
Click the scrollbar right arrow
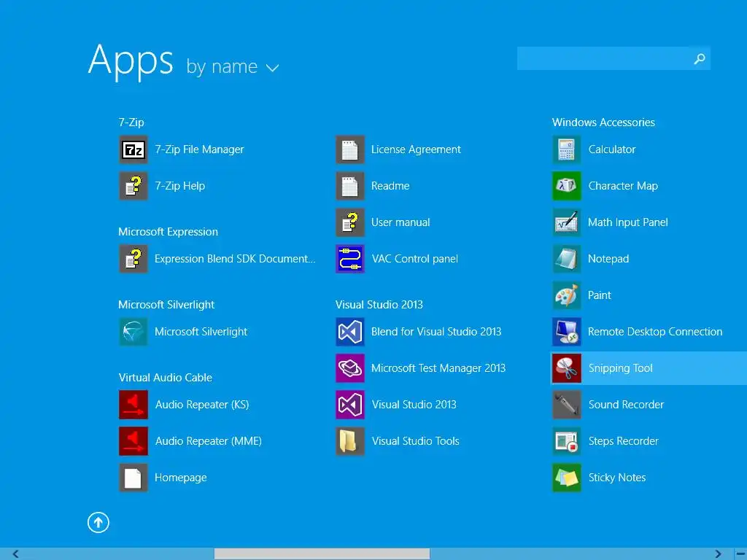tap(718, 554)
